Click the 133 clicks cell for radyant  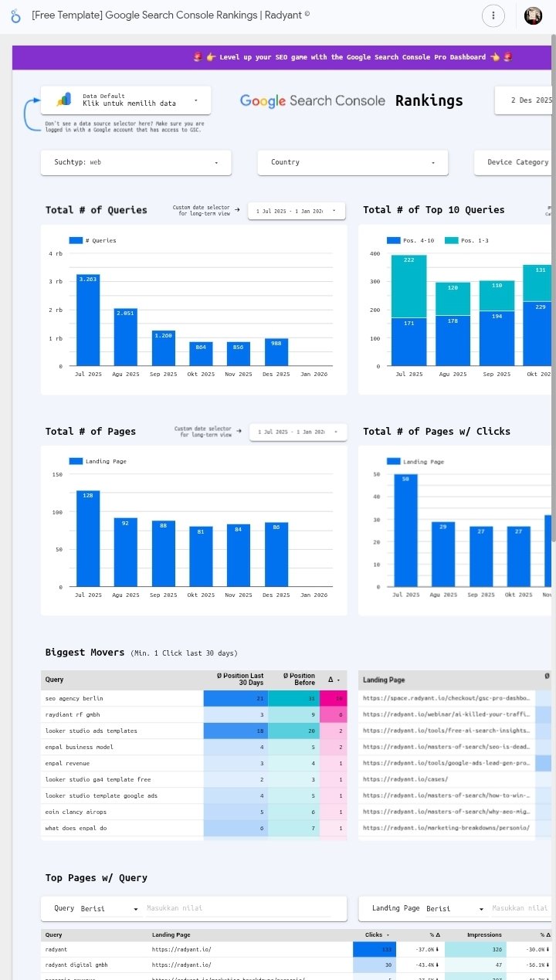pos(374,949)
